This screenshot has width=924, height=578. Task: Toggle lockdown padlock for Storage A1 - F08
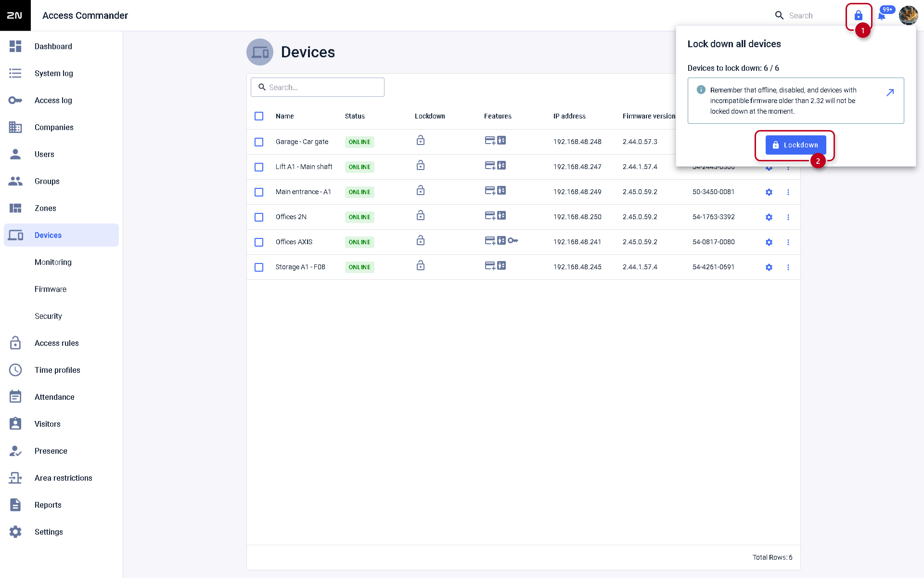pyautogui.click(x=420, y=265)
